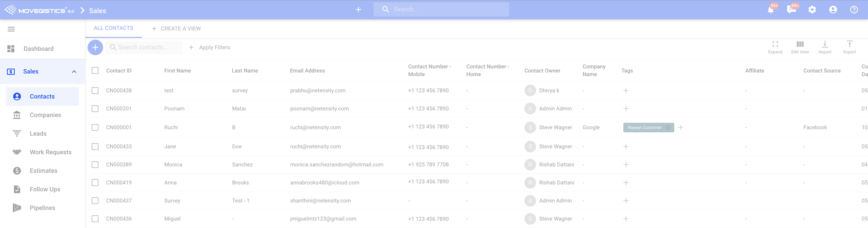This screenshot has height=228, width=868.
Task: Toggle the hamburger sidebar menu
Action: click(11, 29)
